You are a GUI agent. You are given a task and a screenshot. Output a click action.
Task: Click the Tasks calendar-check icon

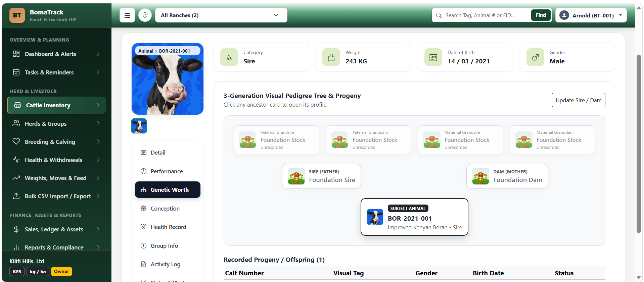(16, 72)
